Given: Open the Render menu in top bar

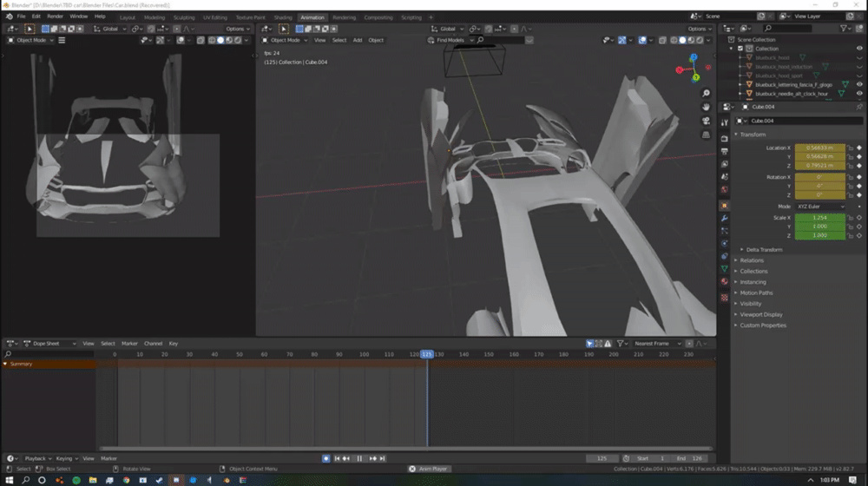Looking at the screenshot, I should pos(55,16).
